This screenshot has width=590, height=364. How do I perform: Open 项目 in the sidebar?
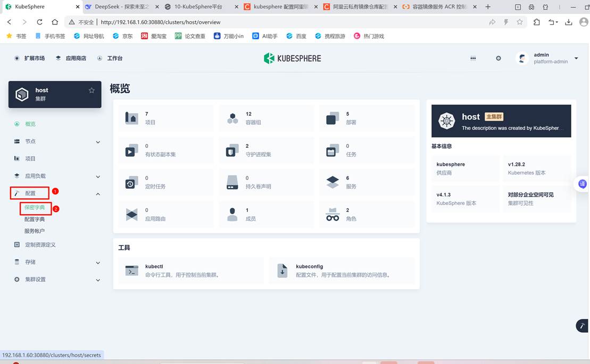pos(30,158)
